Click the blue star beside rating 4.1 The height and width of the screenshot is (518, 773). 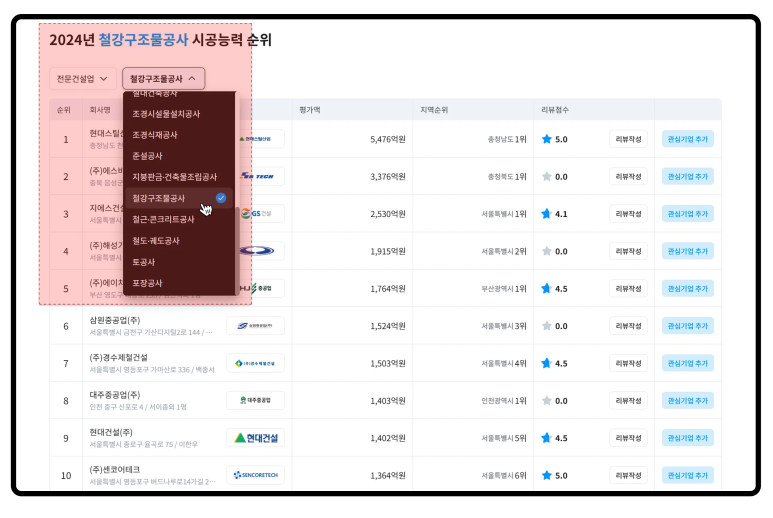[546, 214]
